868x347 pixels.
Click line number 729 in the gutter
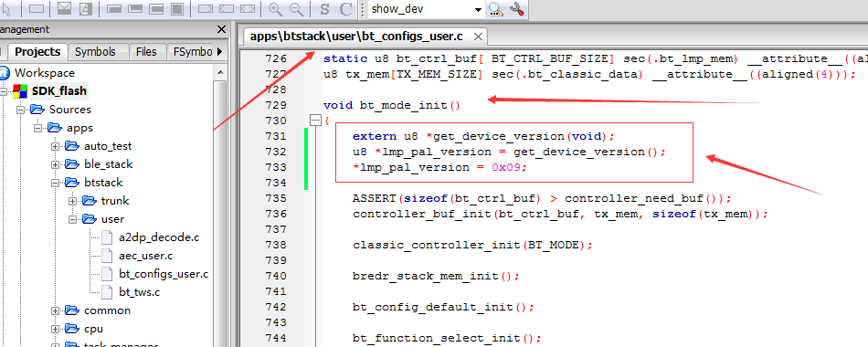tap(276, 105)
